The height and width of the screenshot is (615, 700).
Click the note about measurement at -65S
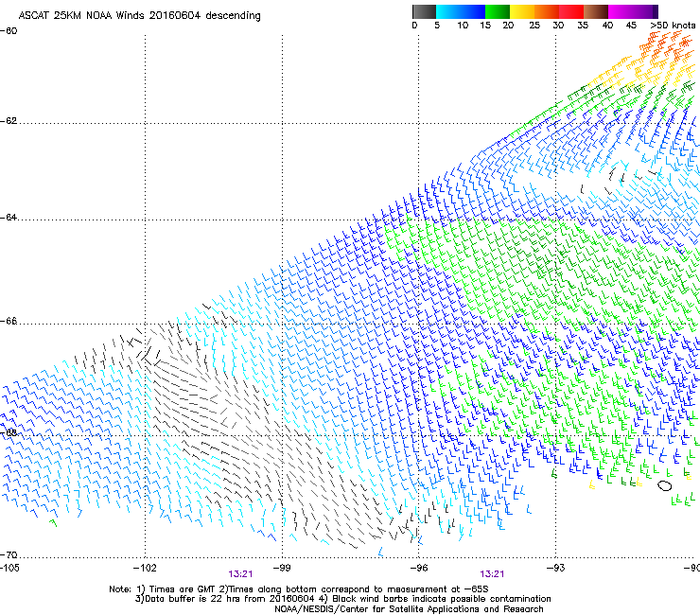354,589
